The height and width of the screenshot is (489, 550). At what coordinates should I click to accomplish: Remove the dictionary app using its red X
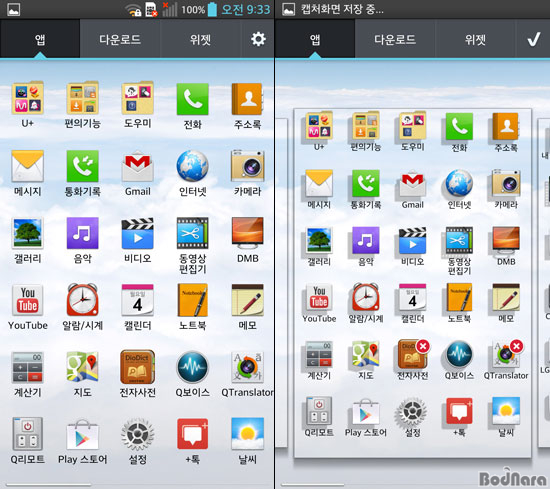[423, 346]
